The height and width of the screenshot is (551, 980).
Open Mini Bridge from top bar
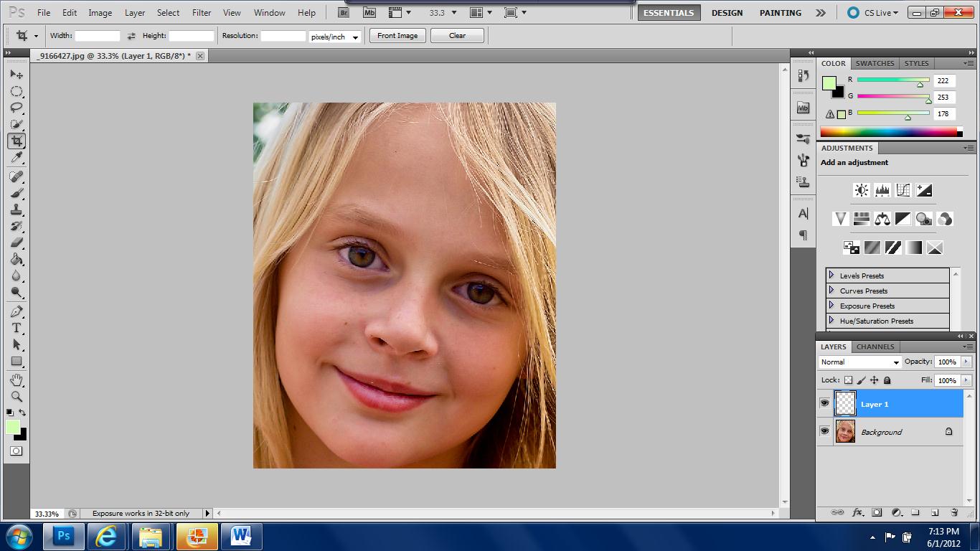coord(369,12)
